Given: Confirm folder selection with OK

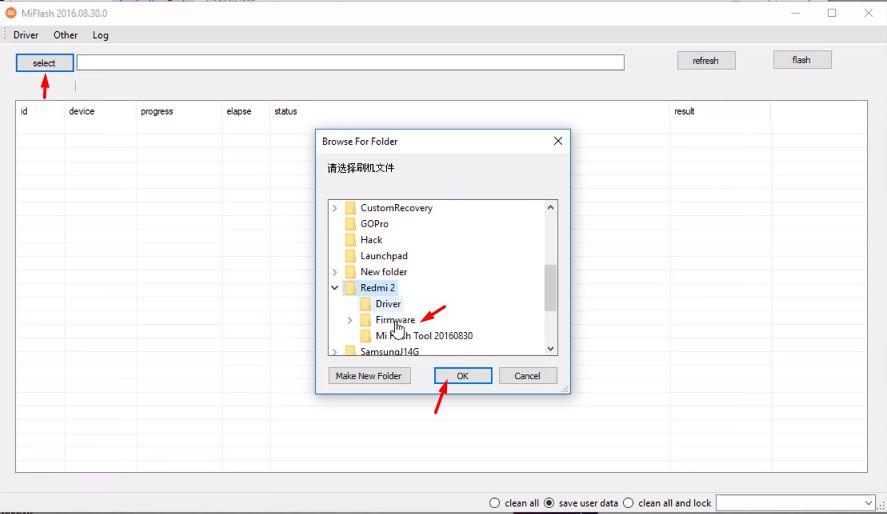Looking at the screenshot, I should (463, 375).
